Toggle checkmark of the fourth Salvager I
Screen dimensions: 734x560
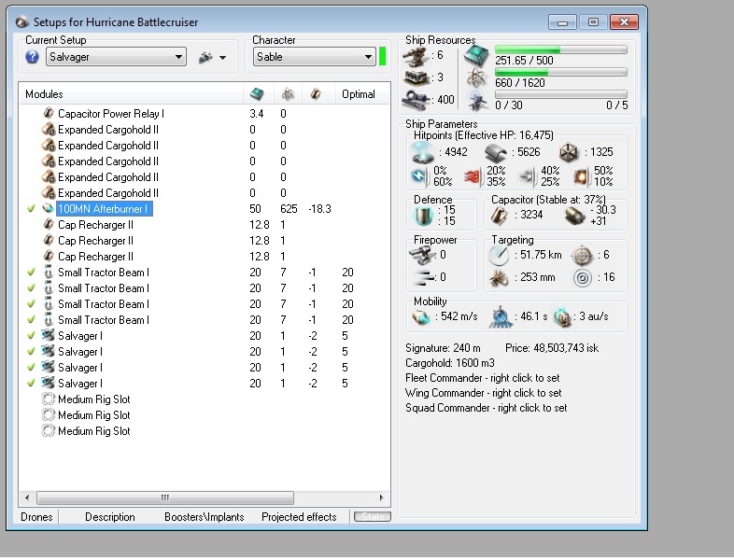[x=31, y=384]
